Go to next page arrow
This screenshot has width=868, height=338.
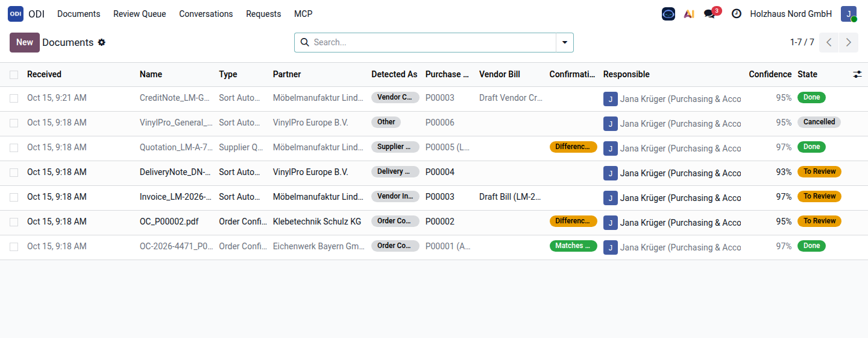point(849,42)
